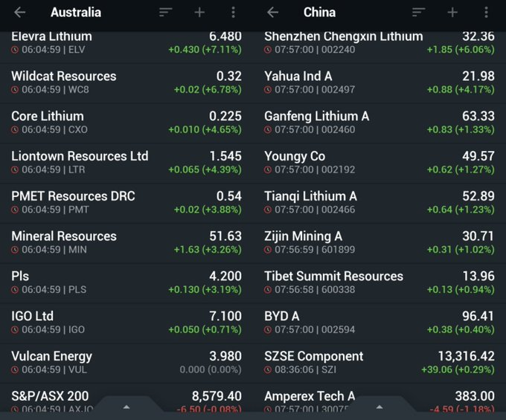Select Liontown price 1.545
506x420 pixels.
pyautogui.click(x=225, y=156)
